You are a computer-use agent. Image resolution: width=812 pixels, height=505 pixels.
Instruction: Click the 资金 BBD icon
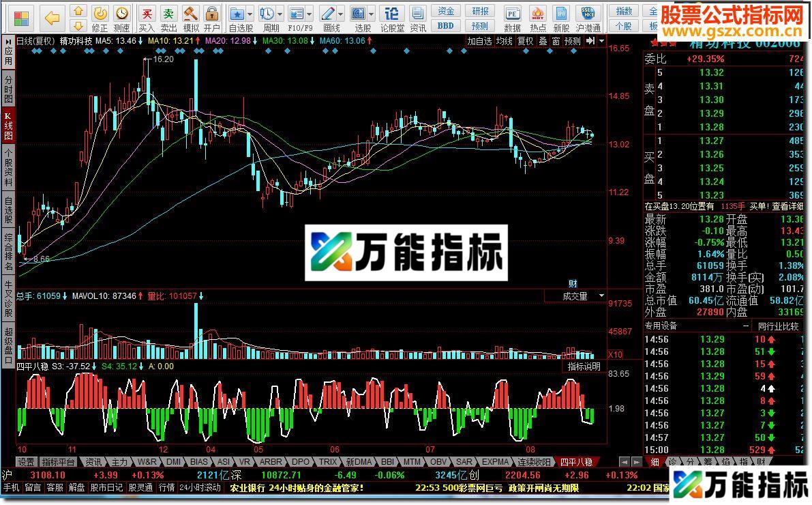[x=446, y=17]
